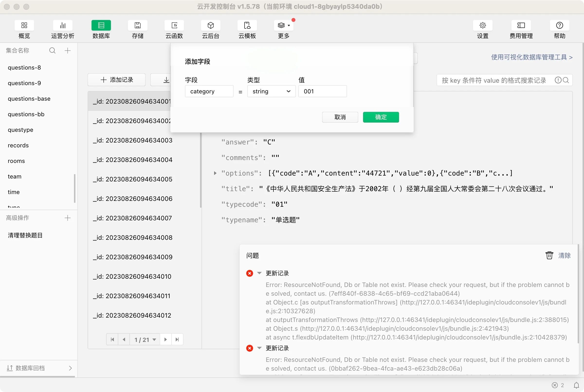Open the 更多 dropdown menu

(283, 25)
